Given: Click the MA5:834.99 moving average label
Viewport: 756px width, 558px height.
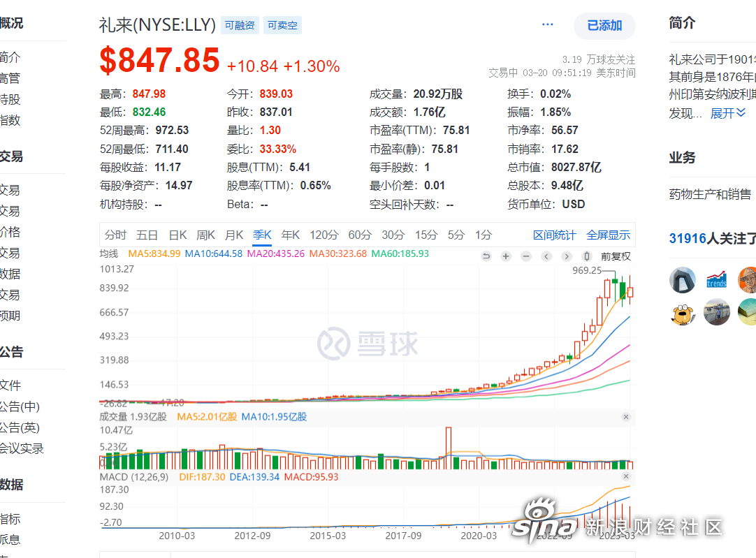Looking at the screenshot, I should 154,254.
